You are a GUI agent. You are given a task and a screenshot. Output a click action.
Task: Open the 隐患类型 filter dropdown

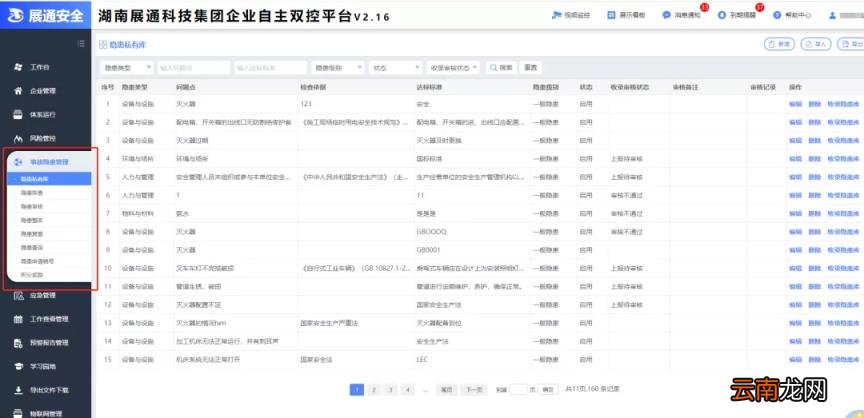coord(126,68)
